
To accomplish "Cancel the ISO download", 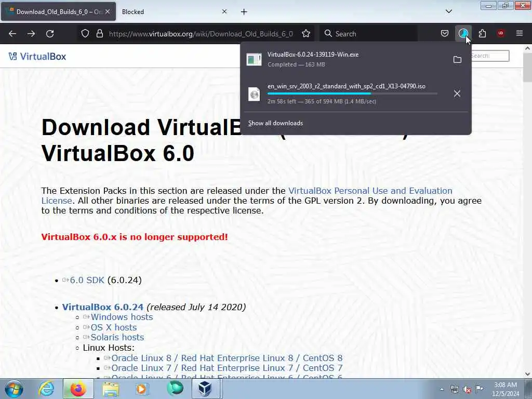I will pos(457,94).
